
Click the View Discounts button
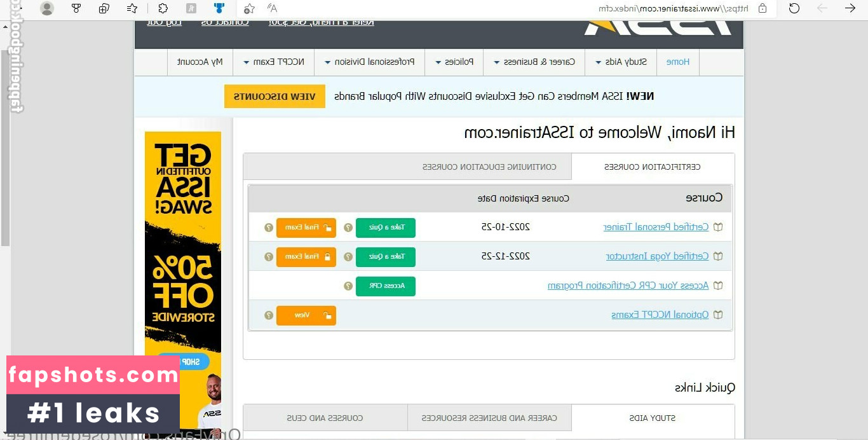[275, 97]
